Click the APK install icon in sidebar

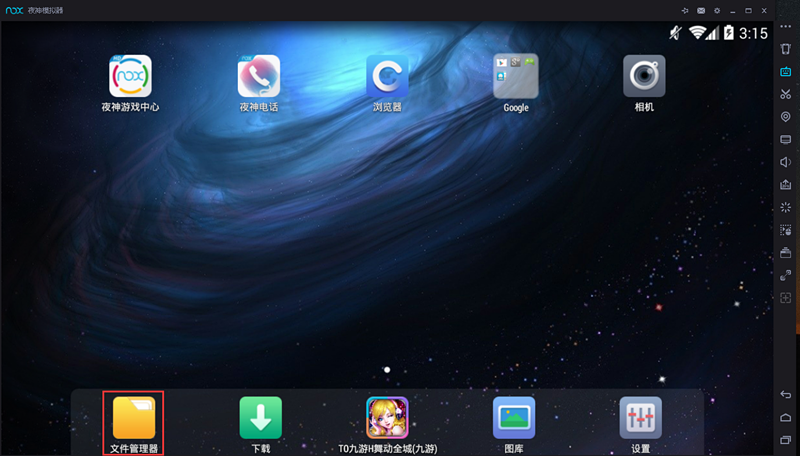point(786,185)
